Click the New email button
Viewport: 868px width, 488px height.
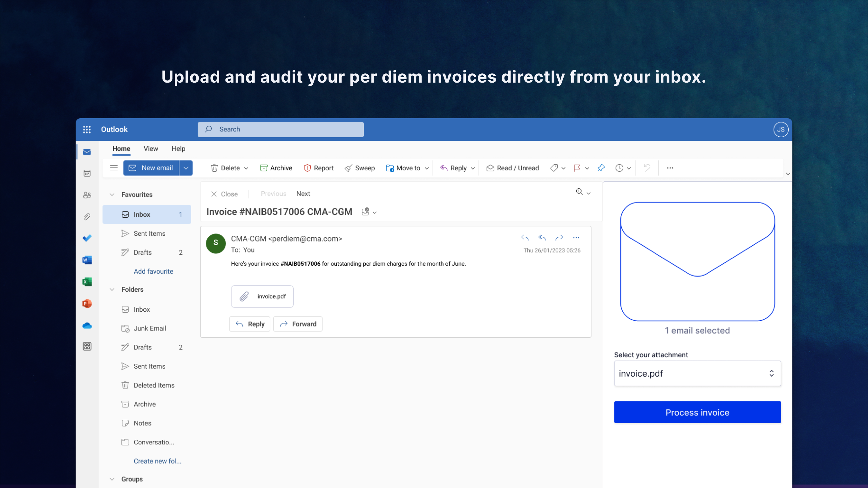tap(151, 168)
